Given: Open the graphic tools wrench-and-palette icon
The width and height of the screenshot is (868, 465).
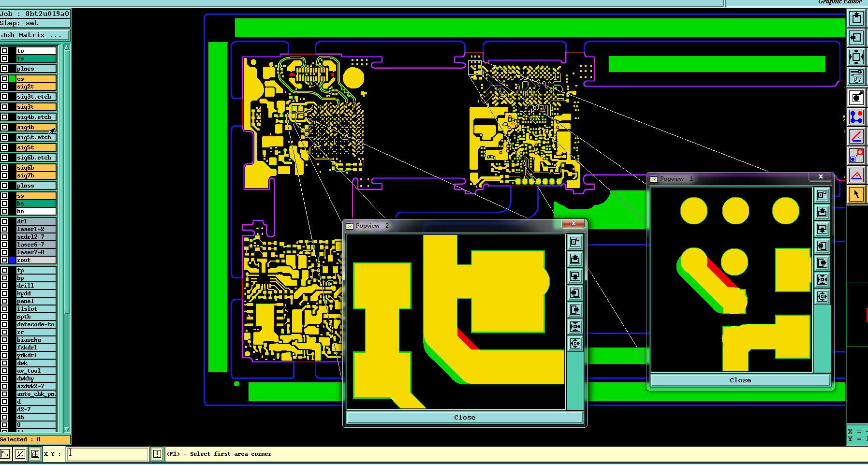Looking at the screenshot, I should [856, 76].
